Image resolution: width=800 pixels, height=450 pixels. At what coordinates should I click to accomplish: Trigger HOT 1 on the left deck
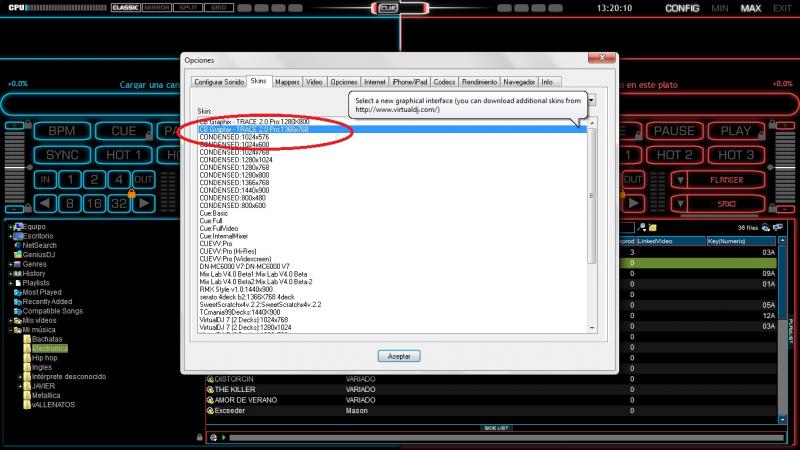[x=123, y=155]
